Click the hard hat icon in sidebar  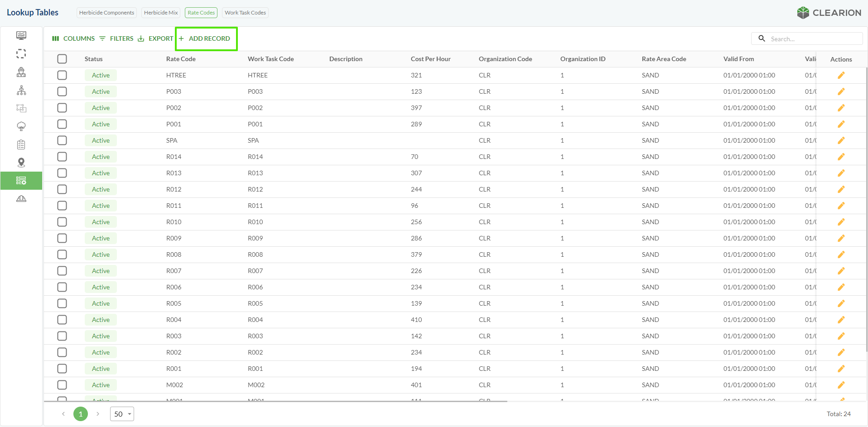21,199
